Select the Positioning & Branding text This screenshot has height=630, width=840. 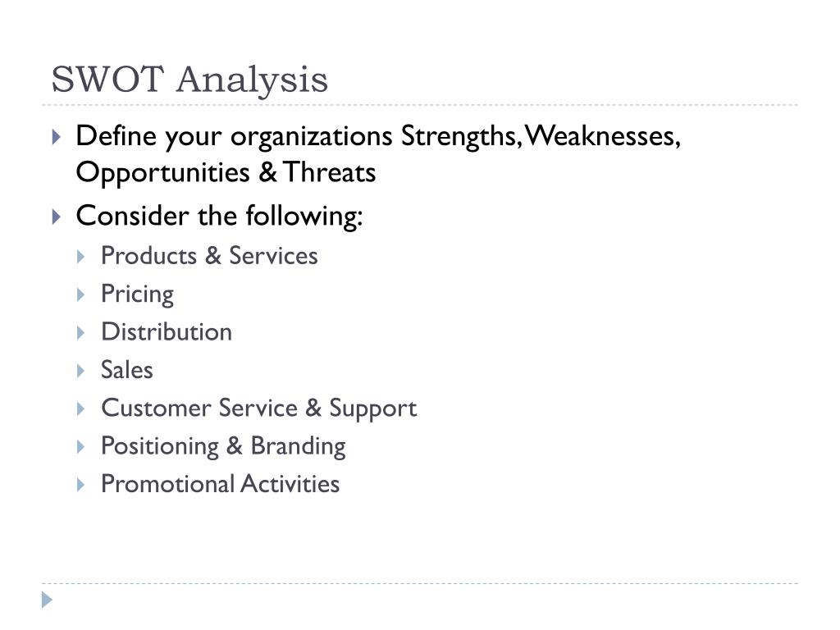coord(223,447)
